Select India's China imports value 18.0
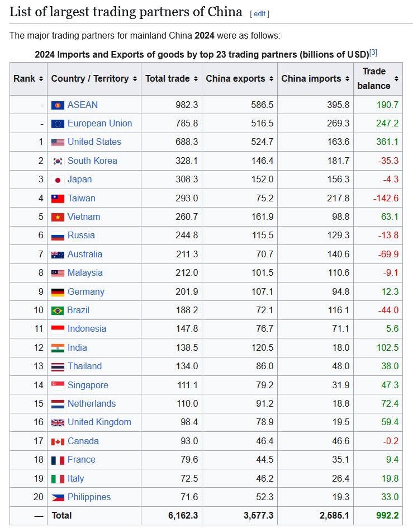The height and width of the screenshot is (532, 413). pyautogui.click(x=341, y=348)
